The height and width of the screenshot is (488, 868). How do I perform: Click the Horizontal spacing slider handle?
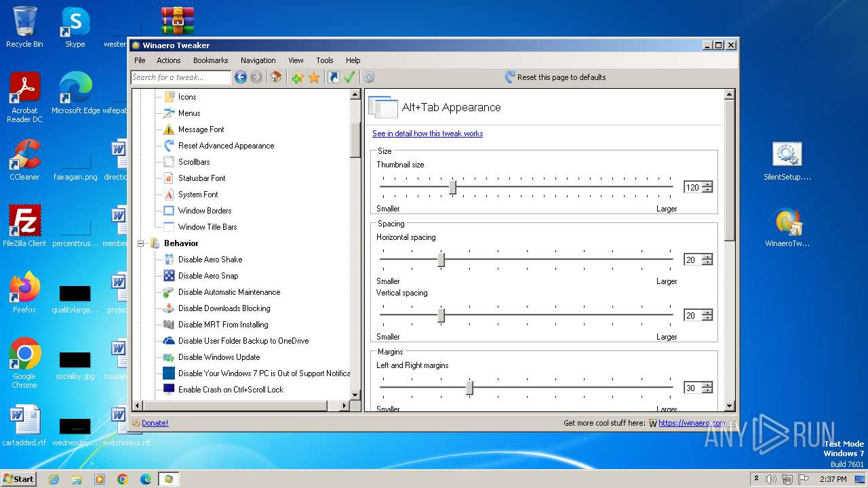[441, 260]
